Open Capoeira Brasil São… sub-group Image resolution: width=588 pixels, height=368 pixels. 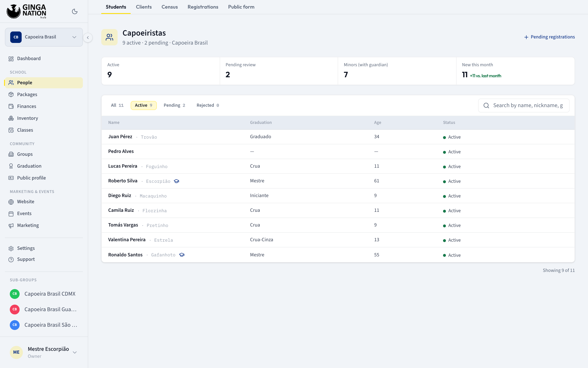coord(44,325)
